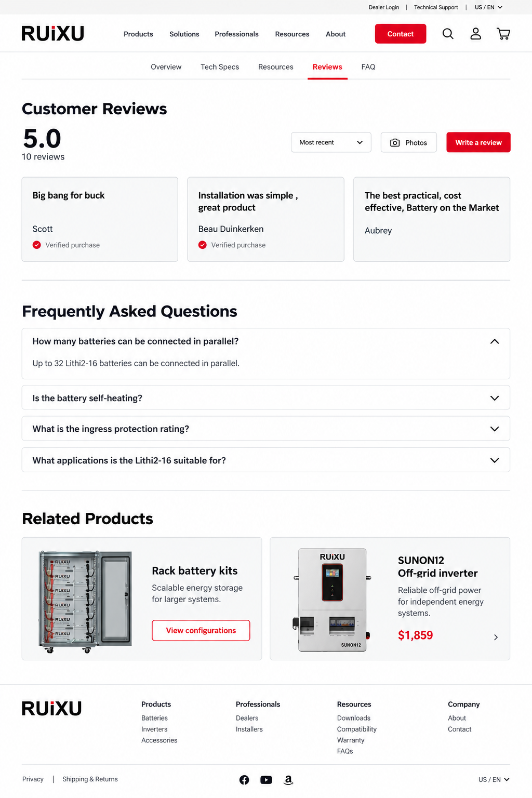Open the footer US / EN language selector

494,779
